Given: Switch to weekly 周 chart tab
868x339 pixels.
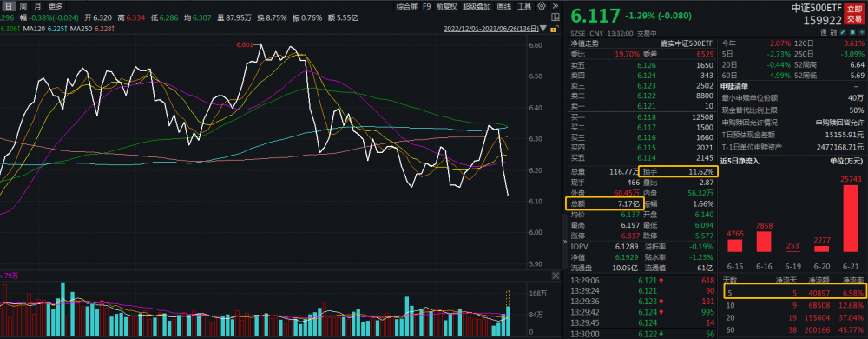Looking at the screenshot, I should pos(23,7).
